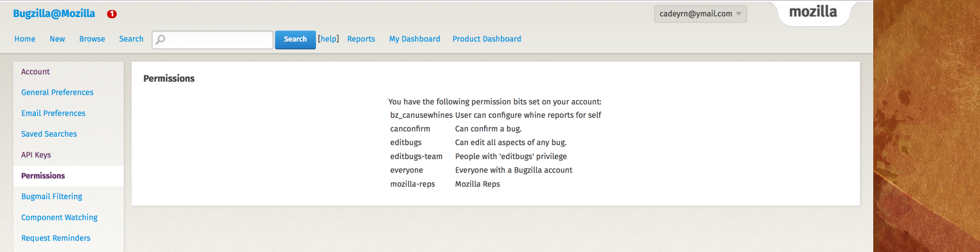Click the magnifier icon in search field
The width and height of the screenshot is (980, 252).
(160, 39)
